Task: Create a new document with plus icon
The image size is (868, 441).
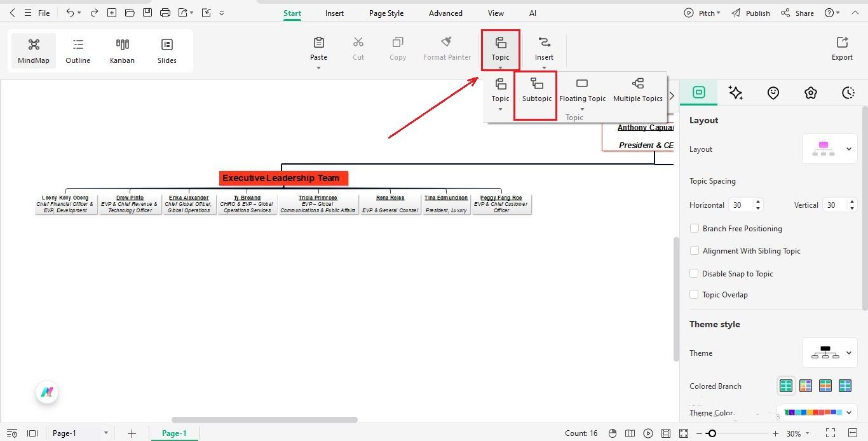Action: 112,13
